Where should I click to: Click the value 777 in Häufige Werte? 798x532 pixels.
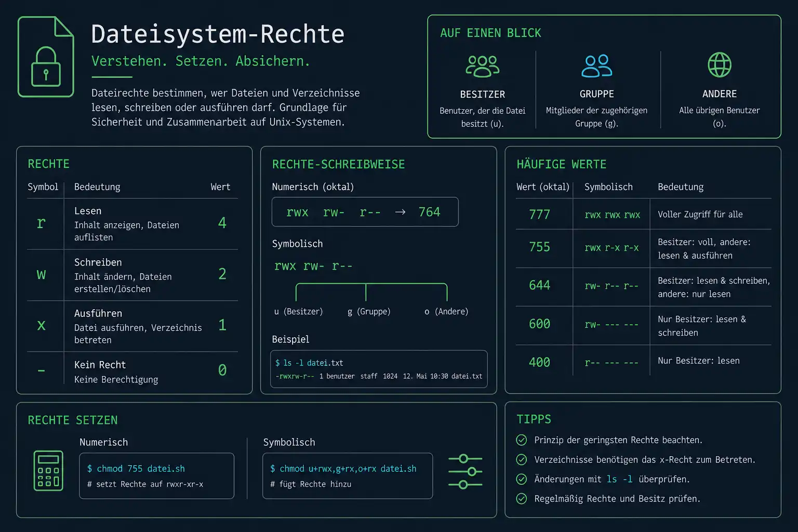[539, 215]
